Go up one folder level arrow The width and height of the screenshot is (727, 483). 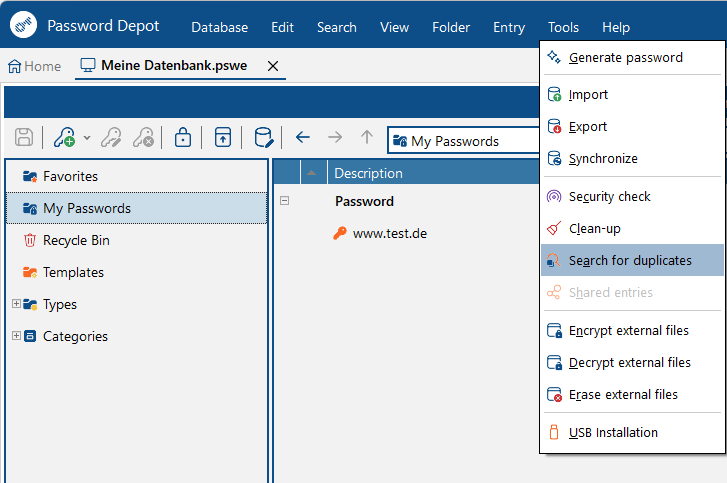pos(367,137)
